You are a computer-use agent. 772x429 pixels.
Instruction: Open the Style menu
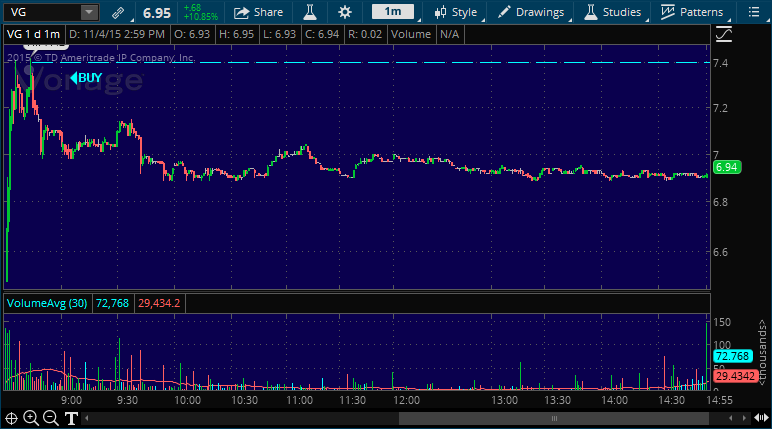tap(456, 12)
